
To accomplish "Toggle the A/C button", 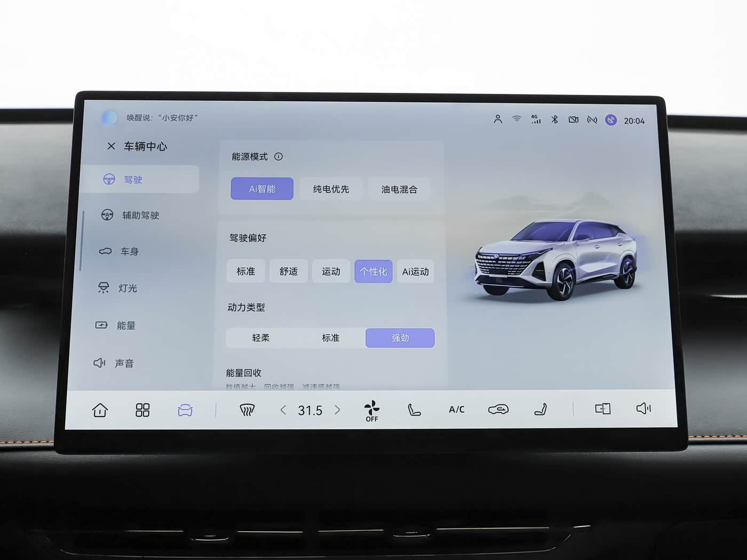I will tap(457, 410).
